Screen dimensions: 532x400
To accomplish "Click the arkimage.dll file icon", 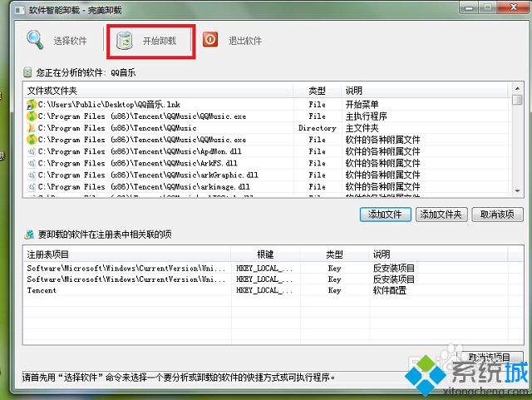I will pyautogui.click(x=32, y=187).
